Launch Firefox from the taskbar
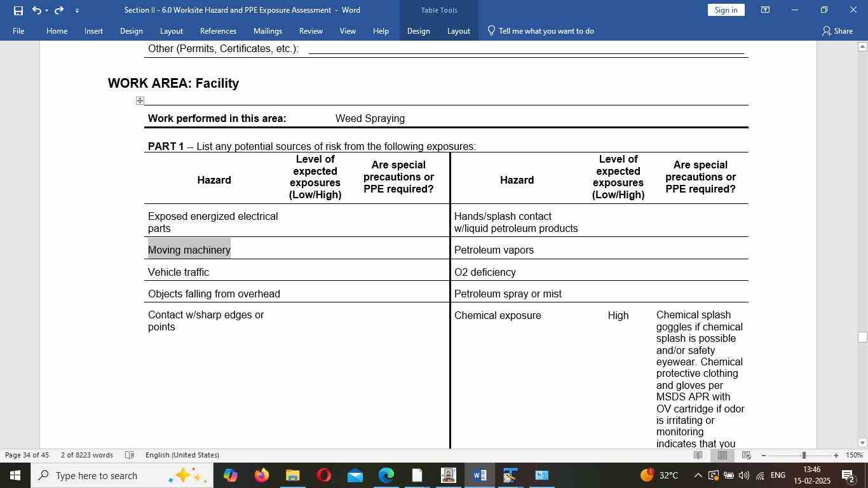Screen dimensions: 868x488 tap(261, 475)
